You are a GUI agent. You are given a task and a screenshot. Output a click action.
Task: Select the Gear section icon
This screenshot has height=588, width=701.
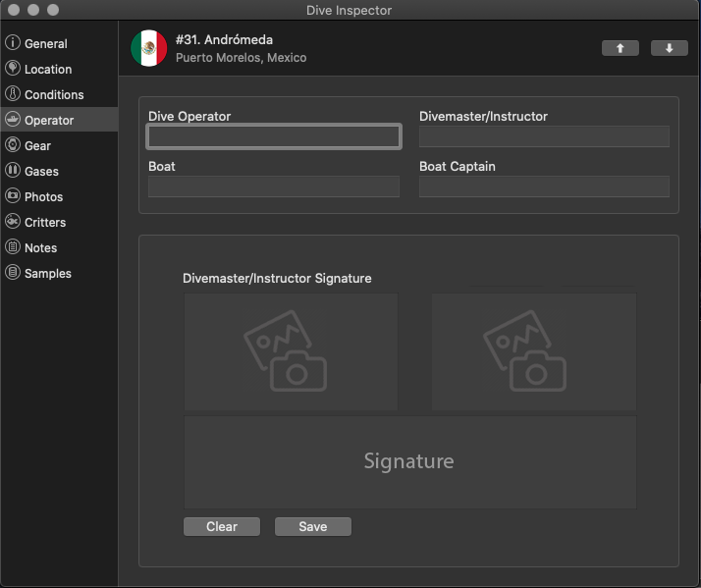[x=13, y=145]
